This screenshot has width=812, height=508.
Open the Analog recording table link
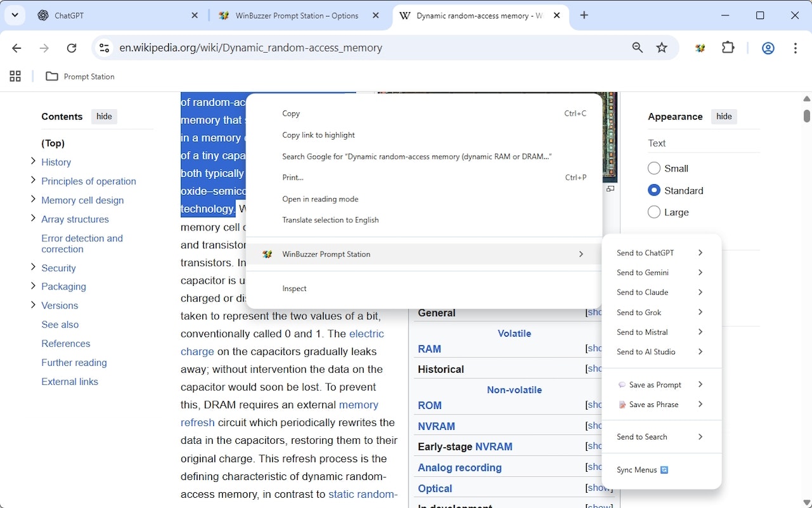tap(459, 467)
